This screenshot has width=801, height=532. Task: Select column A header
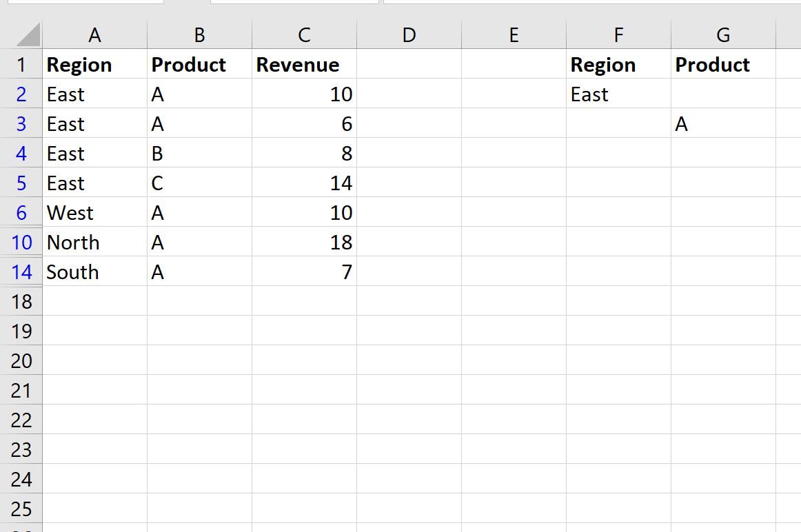pos(94,34)
